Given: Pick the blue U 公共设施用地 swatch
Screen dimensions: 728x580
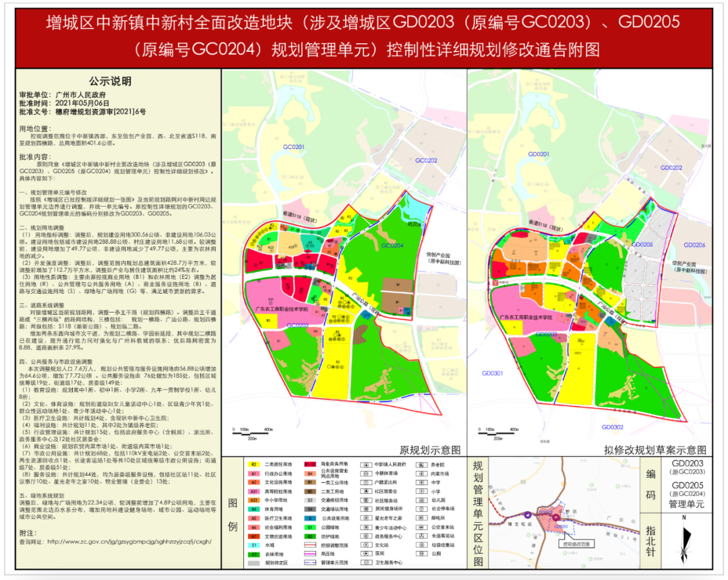Looking at the screenshot, I should 309,518.
